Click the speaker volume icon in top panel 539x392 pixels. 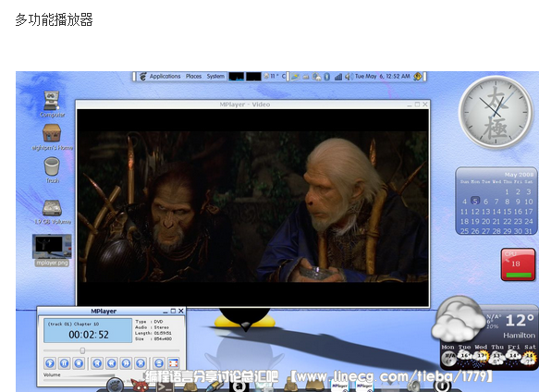349,77
